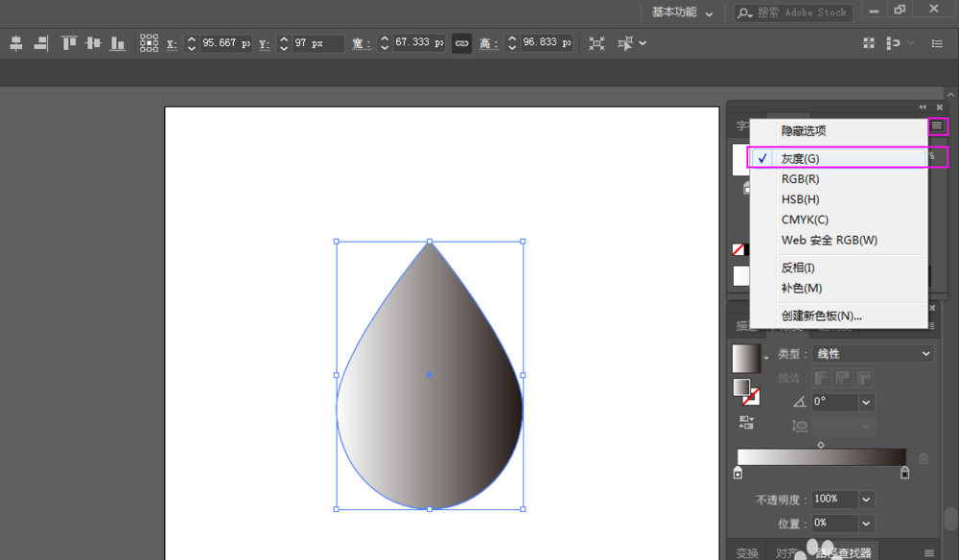Click the transform shape icon in toolbar
This screenshot has width=959, height=560.
click(x=596, y=43)
